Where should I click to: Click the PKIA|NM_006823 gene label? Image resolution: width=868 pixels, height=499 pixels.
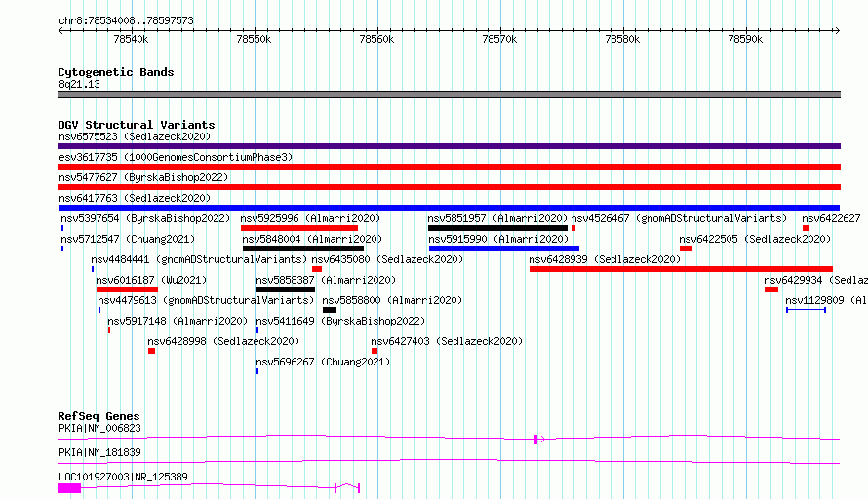click(x=99, y=428)
